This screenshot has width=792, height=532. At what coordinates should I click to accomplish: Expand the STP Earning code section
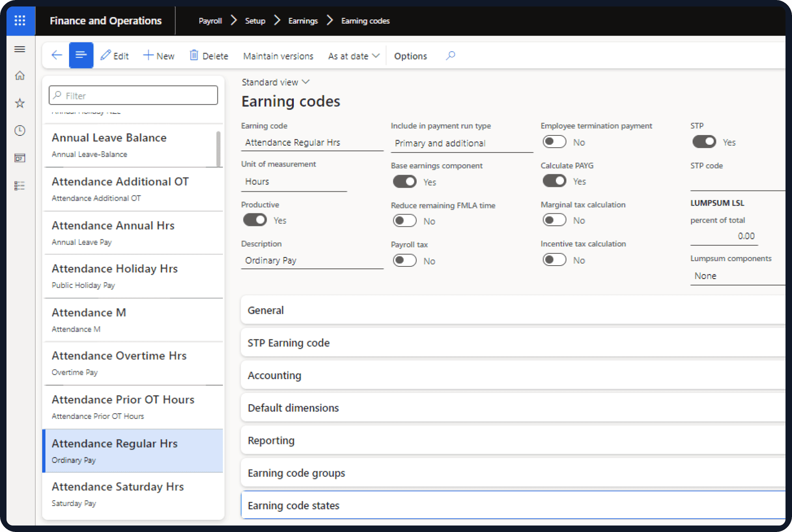point(513,343)
